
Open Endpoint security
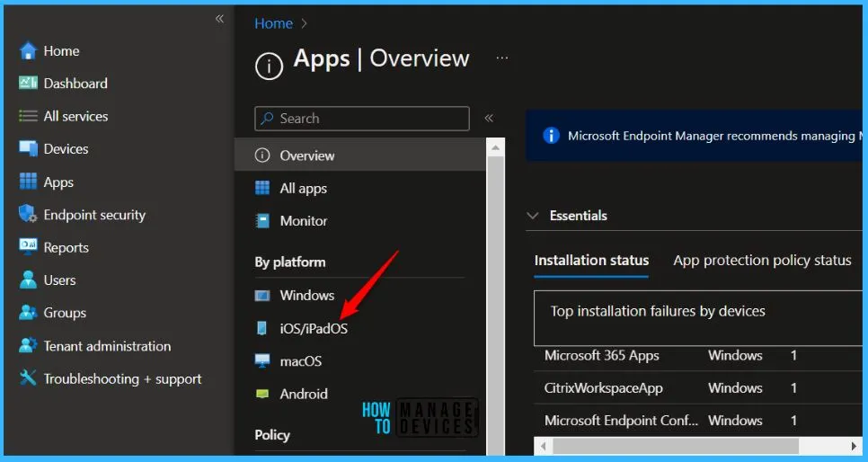pos(94,215)
